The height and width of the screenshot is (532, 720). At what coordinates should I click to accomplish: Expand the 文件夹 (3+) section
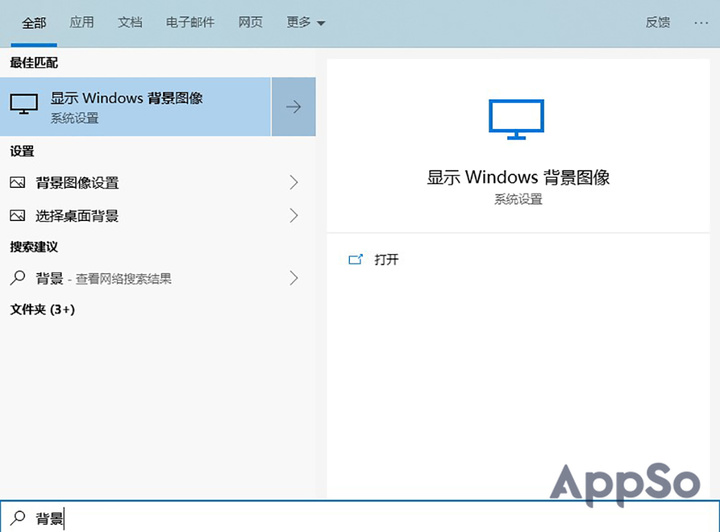coord(42,309)
